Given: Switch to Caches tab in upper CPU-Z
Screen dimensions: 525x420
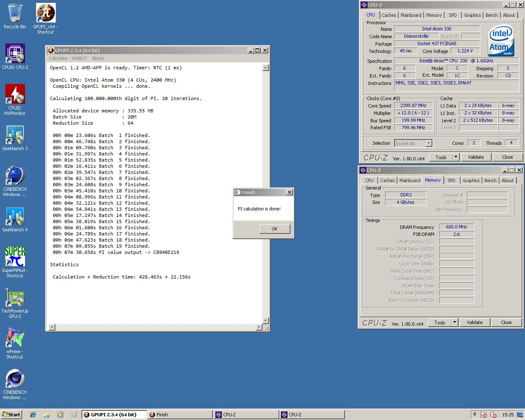Looking at the screenshot, I should pos(388,15).
